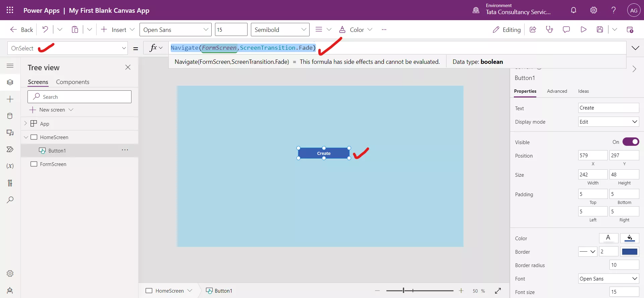Toggle the Visible switch off
644x298 pixels.
[631, 142]
